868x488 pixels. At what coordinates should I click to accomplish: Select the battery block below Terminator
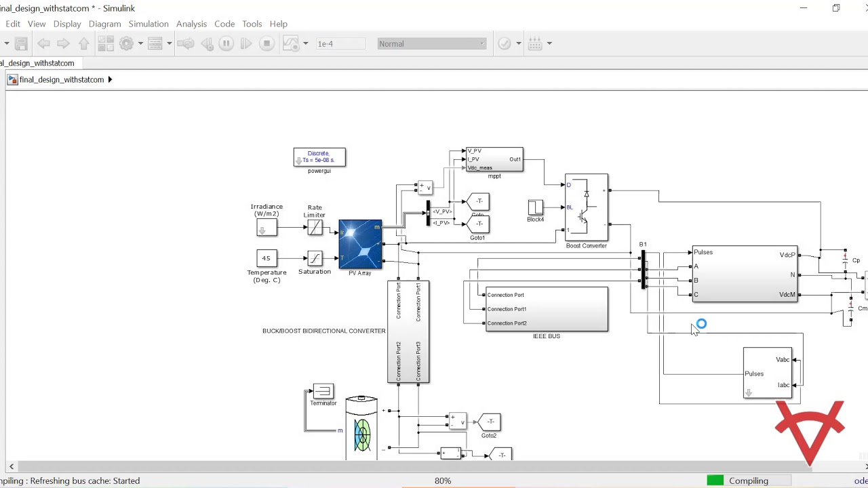tap(361, 427)
